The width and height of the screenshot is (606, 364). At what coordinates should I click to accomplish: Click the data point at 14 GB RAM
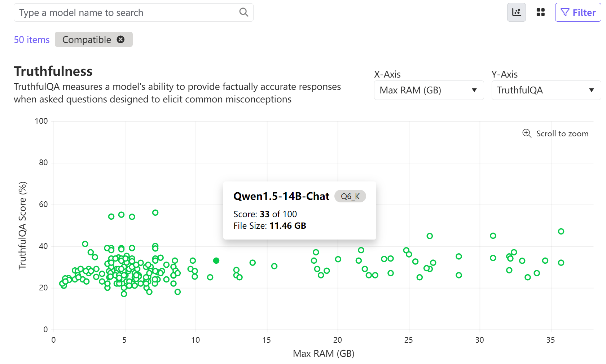[252, 263]
